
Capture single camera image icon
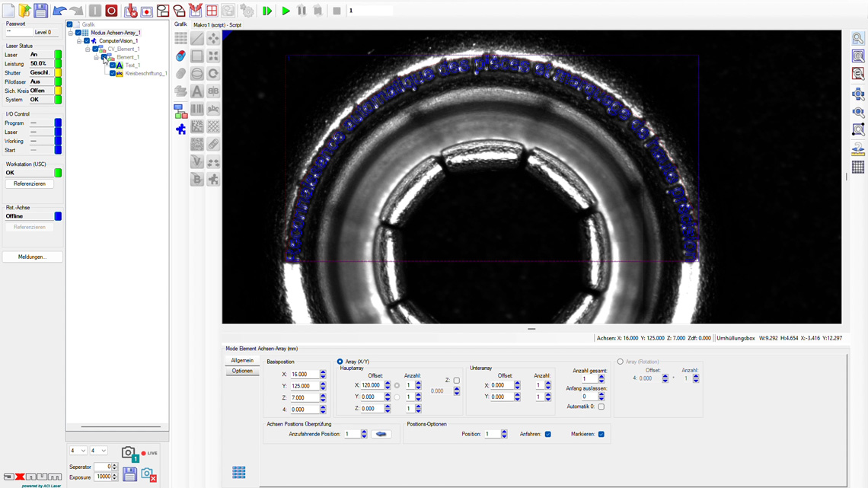pos(129,454)
